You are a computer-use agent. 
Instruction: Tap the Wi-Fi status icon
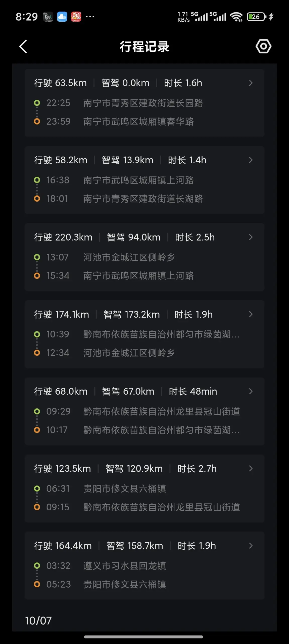[236, 17]
